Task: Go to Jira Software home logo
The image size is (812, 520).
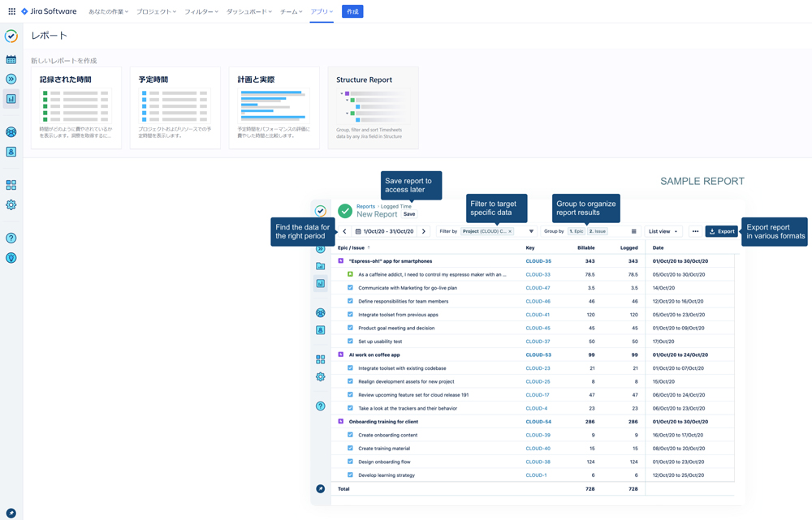Action: coord(49,11)
